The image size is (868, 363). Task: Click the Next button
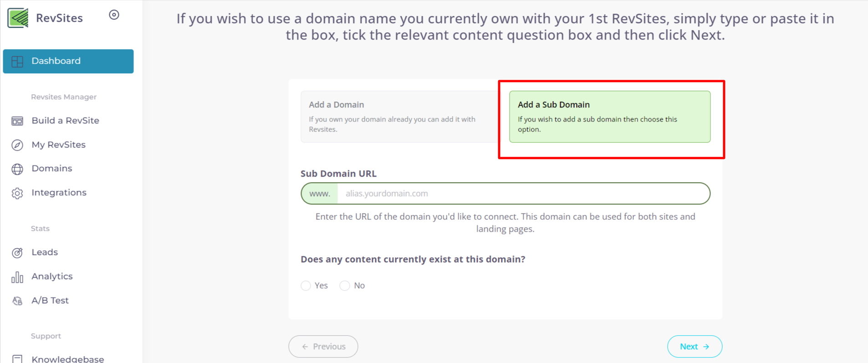(x=694, y=347)
